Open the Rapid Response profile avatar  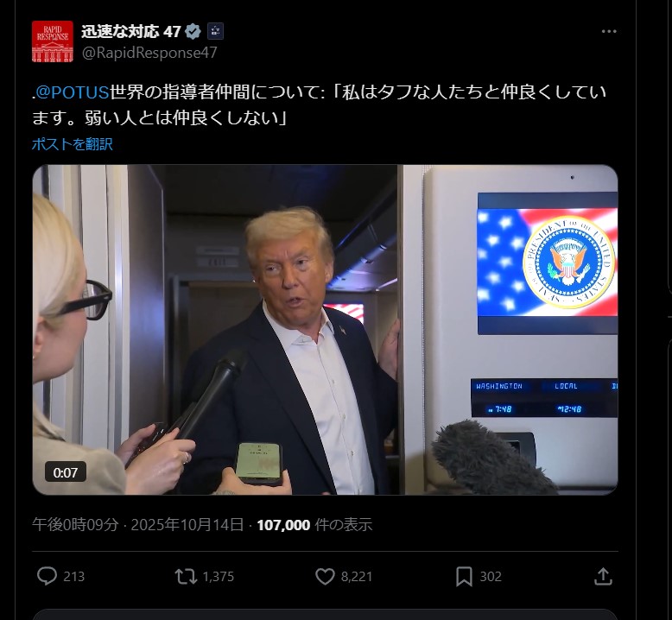[x=53, y=41]
